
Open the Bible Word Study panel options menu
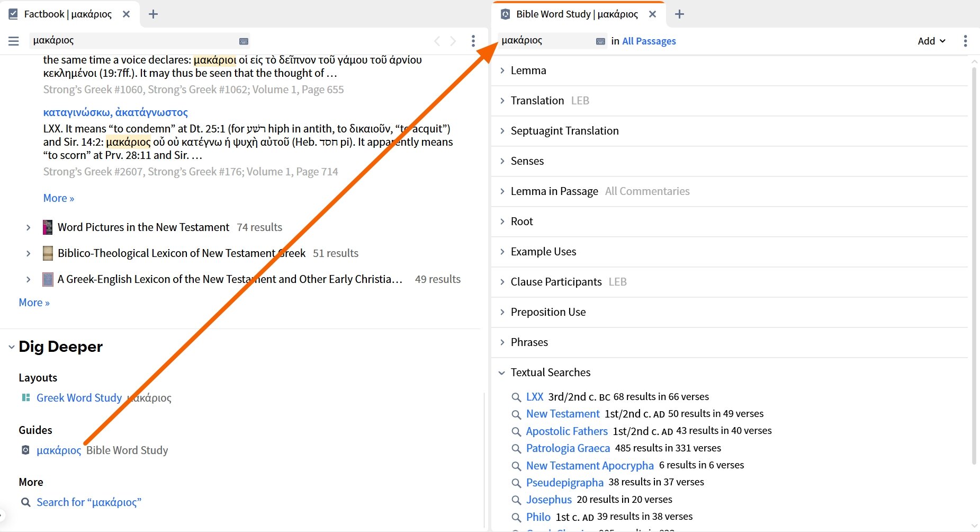coord(965,41)
